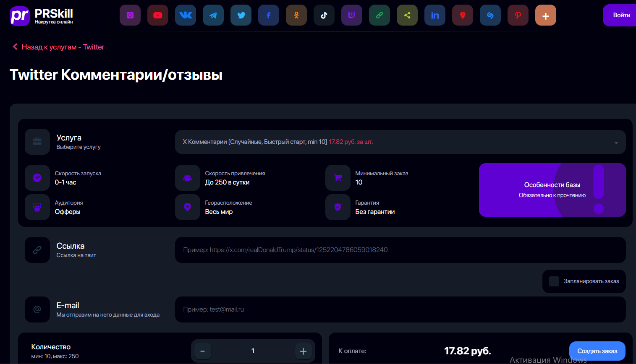Click the chain icon beside Ссылка

click(x=37, y=250)
